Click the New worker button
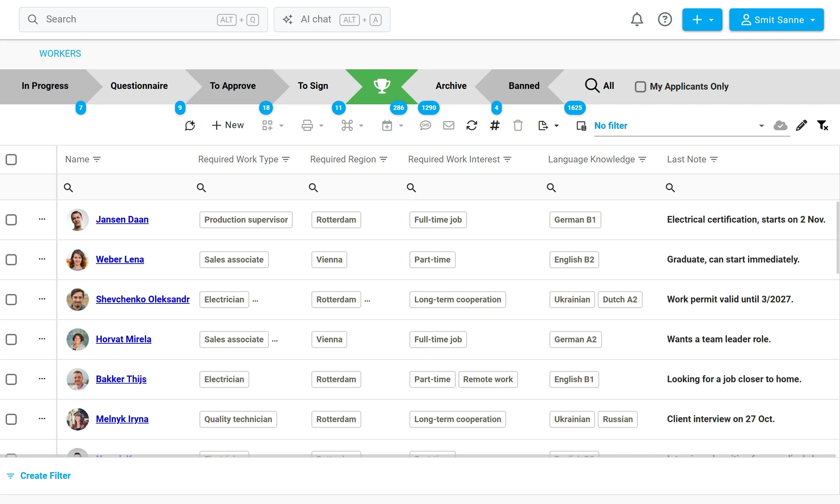Image resolution: width=840 pixels, height=504 pixels. (228, 125)
